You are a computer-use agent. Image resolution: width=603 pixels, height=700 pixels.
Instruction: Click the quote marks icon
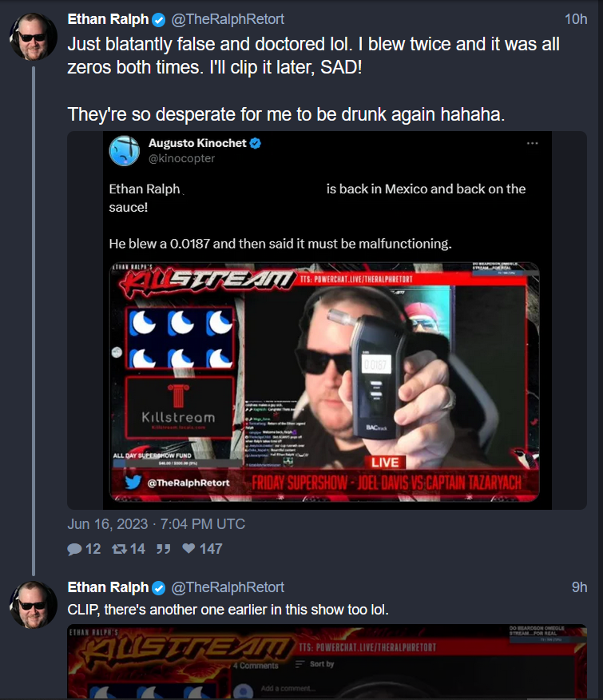point(164,549)
